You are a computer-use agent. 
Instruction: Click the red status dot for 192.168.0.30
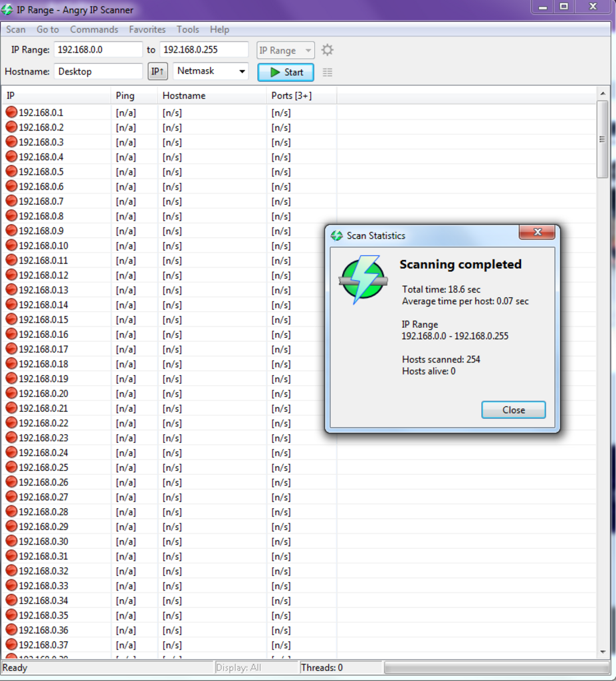tap(11, 541)
